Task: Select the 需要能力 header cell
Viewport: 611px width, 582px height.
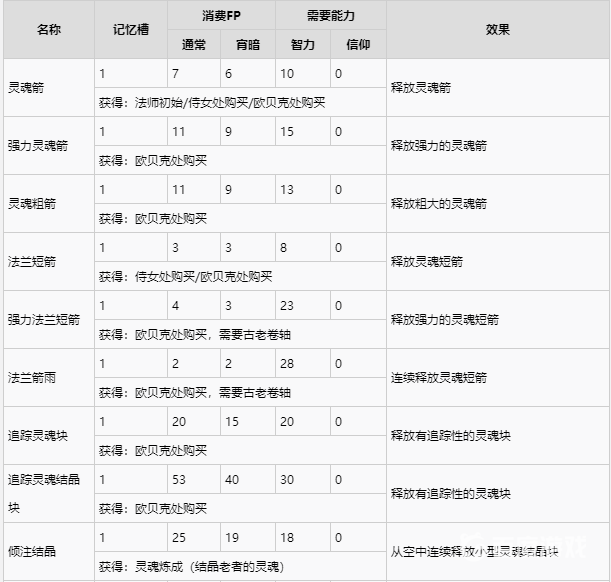Action: tap(331, 15)
